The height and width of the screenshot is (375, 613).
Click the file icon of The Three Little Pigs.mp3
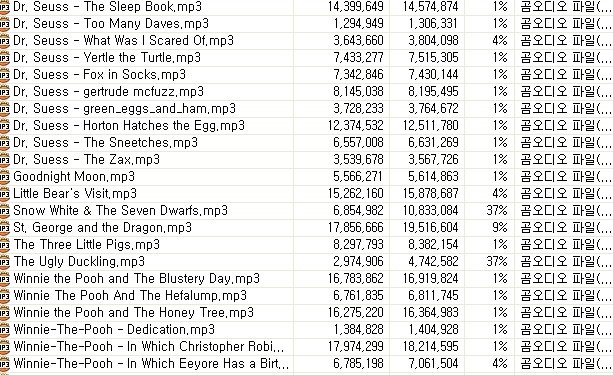[4, 245]
